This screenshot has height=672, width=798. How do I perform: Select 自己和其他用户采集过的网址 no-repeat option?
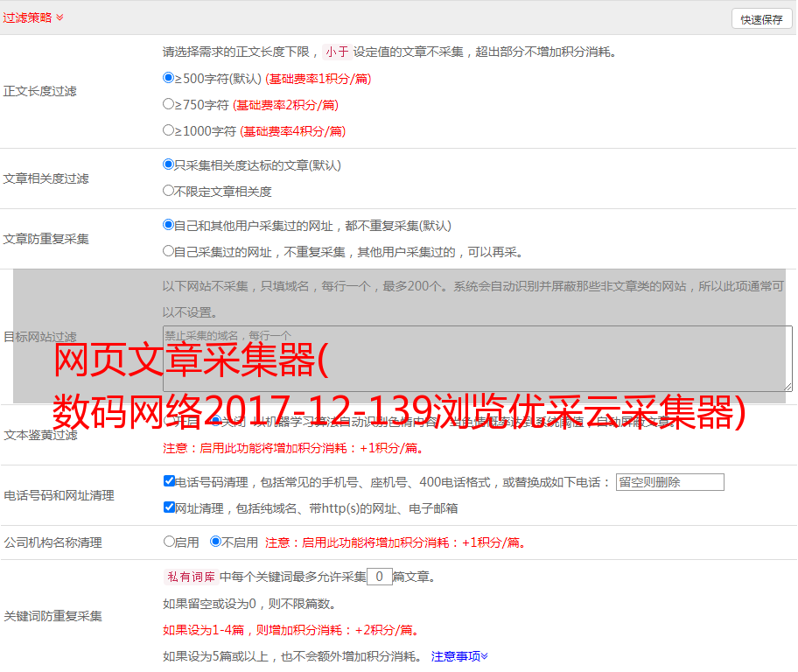click(168, 225)
